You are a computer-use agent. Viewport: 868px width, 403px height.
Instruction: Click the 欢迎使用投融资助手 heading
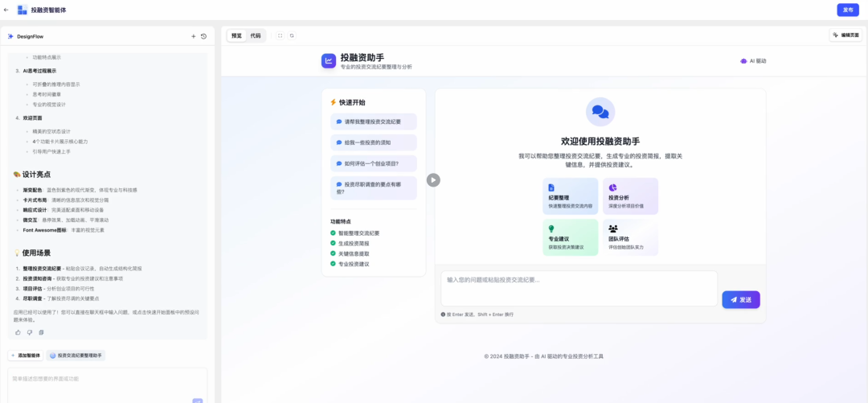pyautogui.click(x=600, y=142)
